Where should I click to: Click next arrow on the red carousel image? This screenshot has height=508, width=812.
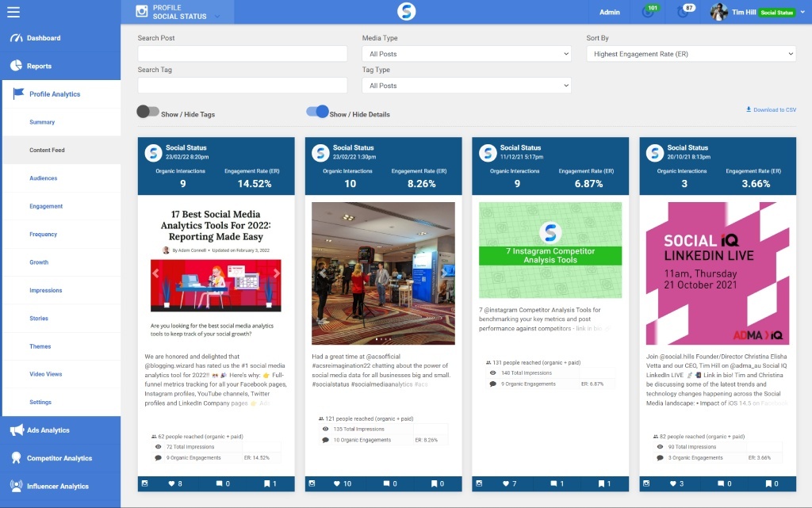pyautogui.click(x=276, y=273)
